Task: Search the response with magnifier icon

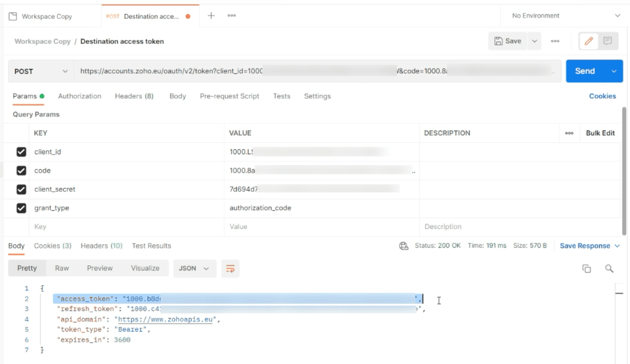Action: point(609,269)
